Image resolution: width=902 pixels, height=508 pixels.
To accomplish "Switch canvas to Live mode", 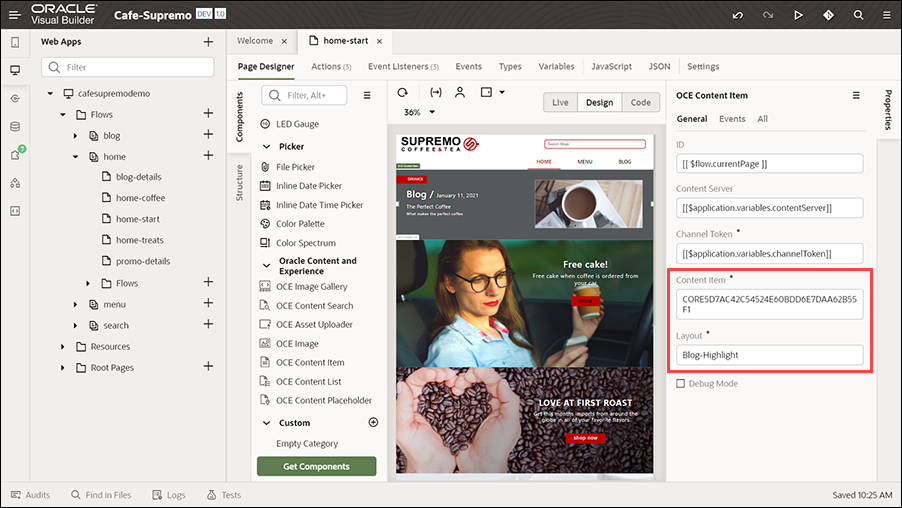I will pyautogui.click(x=560, y=102).
